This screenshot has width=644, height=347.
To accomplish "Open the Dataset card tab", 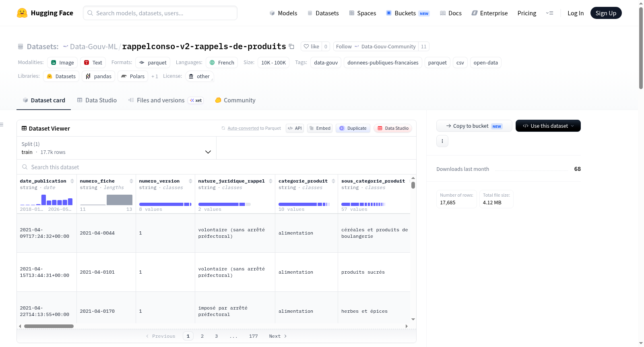I will (44, 100).
